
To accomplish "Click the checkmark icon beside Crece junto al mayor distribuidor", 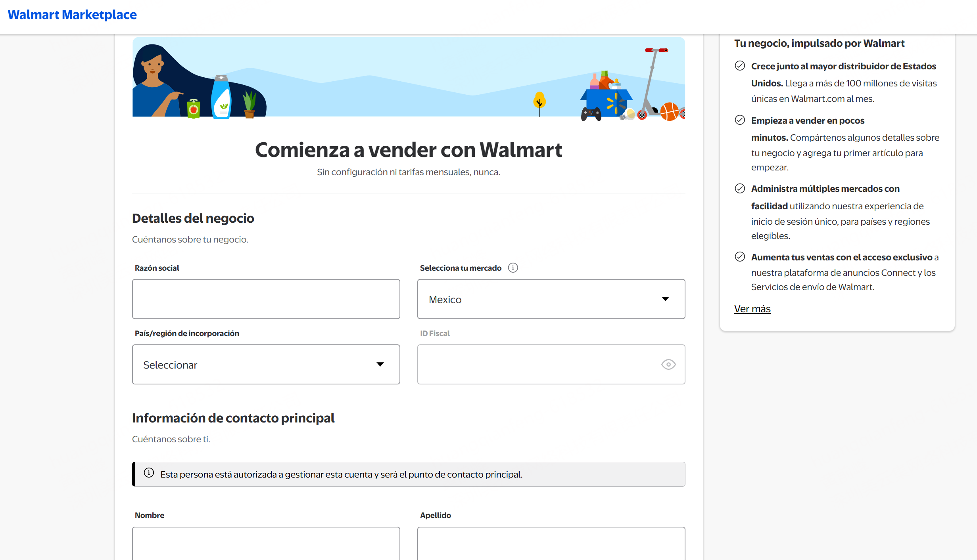I will pyautogui.click(x=740, y=66).
